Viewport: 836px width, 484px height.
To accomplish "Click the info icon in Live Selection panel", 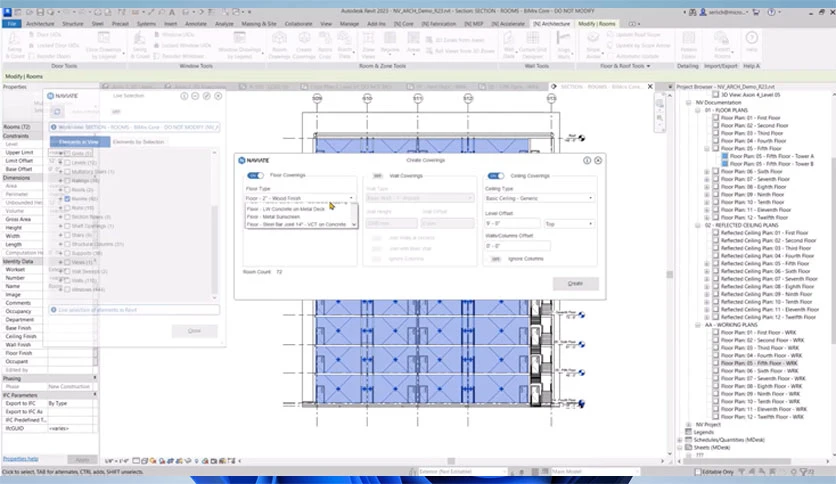I will [184, 96].
